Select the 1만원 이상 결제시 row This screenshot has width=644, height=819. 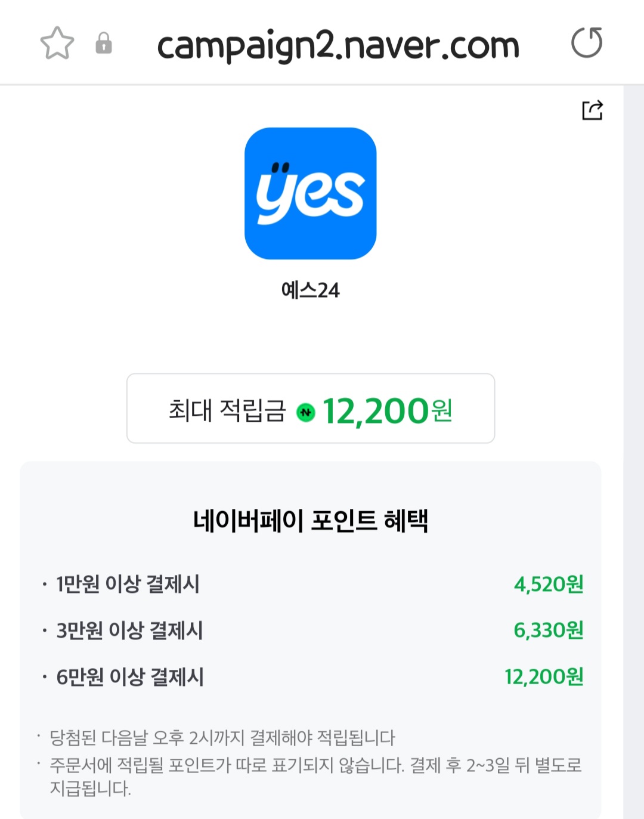pyautogui.click(x=128, y=584)
